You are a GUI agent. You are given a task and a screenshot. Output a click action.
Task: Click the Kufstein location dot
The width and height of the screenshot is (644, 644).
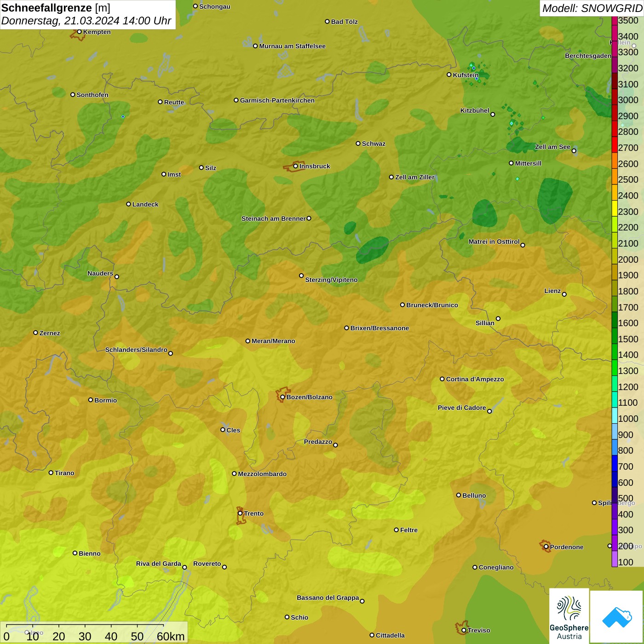coord(449,75)
